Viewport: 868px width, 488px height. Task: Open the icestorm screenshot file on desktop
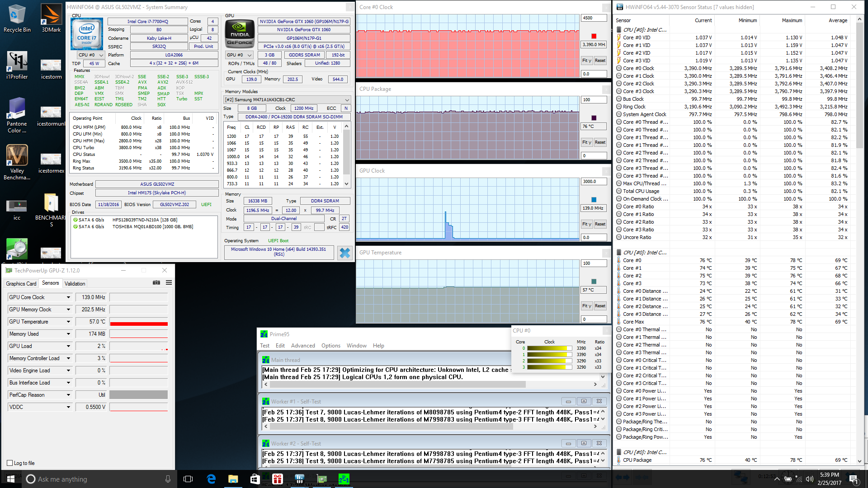[51, 69]
